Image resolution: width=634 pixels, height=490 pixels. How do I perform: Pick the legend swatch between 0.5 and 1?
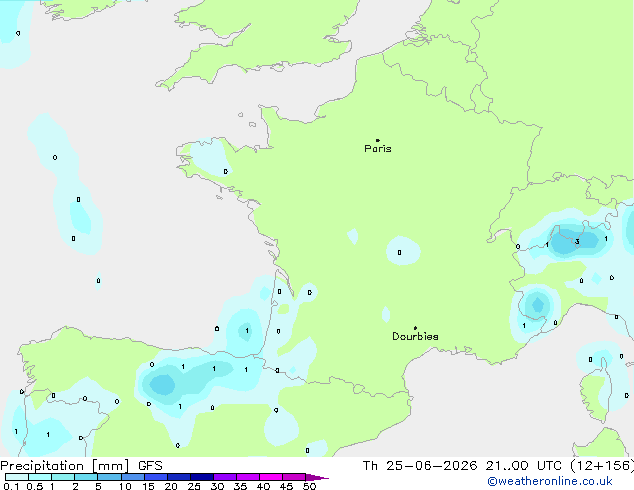[x=40, y=477]
